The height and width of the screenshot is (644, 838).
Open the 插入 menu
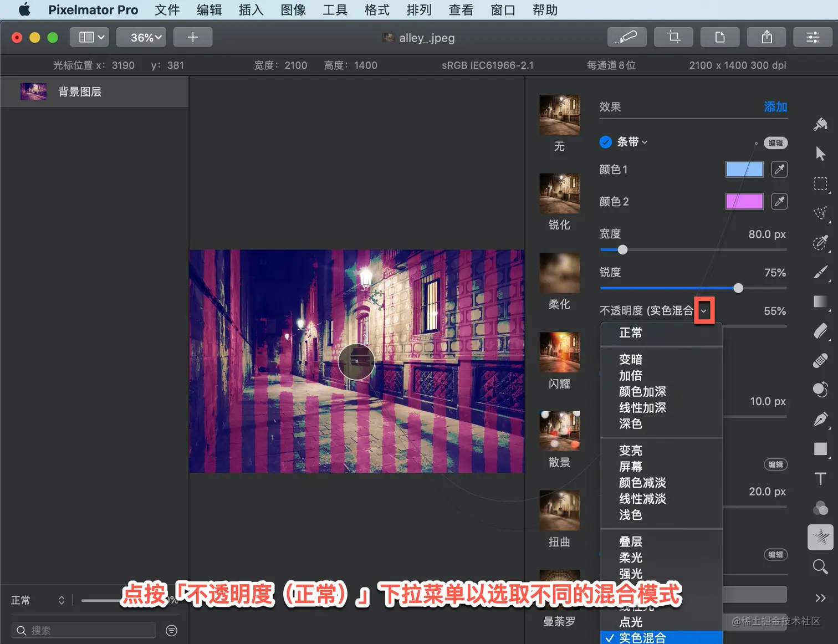point(251,10)
